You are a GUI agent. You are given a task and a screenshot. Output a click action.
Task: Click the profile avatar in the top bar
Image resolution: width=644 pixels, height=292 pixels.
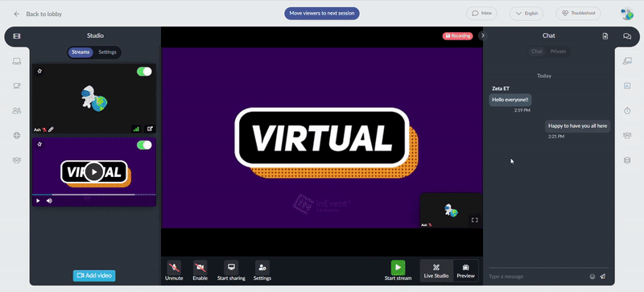tap(627, 14)
